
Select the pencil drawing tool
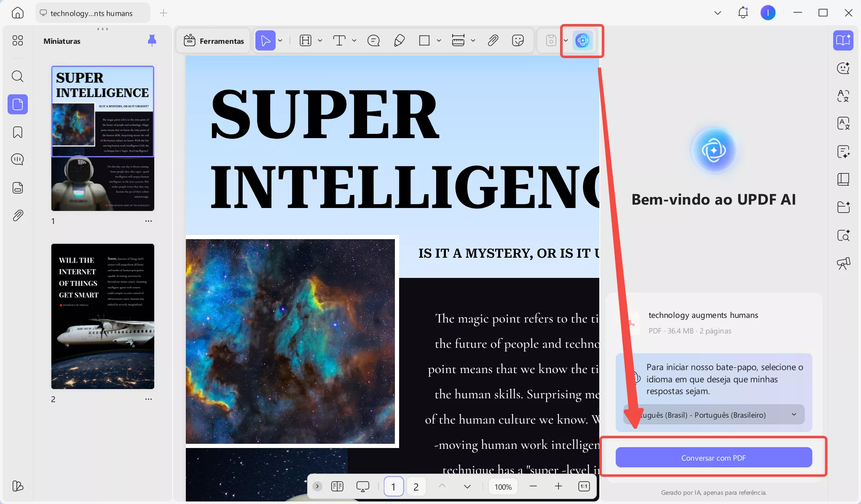point(399,41)
